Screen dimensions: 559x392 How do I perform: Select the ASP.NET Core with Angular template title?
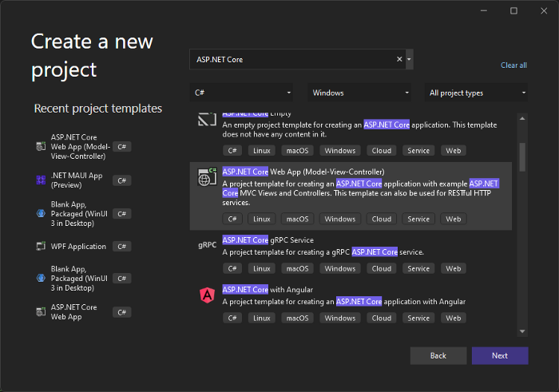268,290
